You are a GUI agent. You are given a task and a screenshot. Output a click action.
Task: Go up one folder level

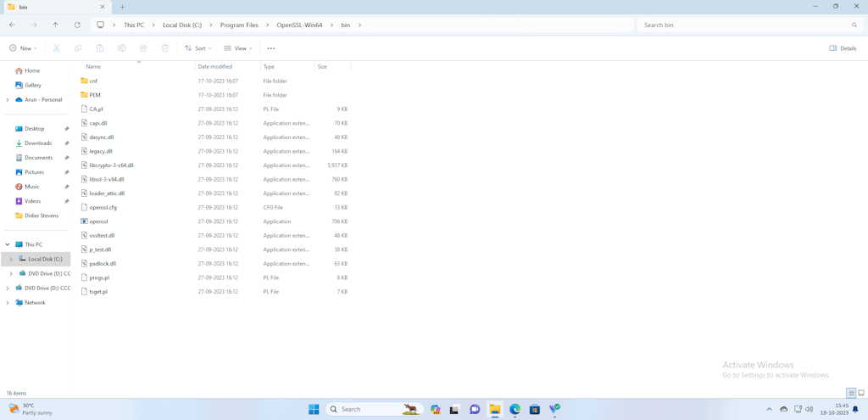coord(55,25)
